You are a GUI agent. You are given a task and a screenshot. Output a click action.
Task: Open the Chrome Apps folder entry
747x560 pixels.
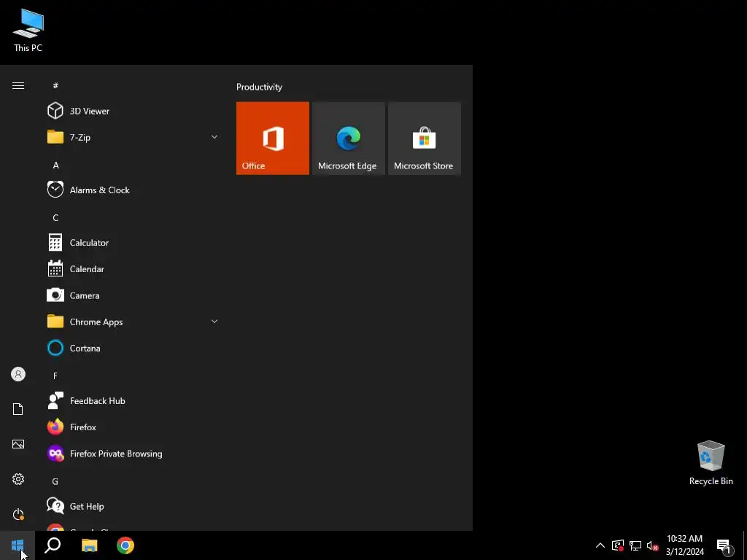pyautogui.click(x=133, y=322)
